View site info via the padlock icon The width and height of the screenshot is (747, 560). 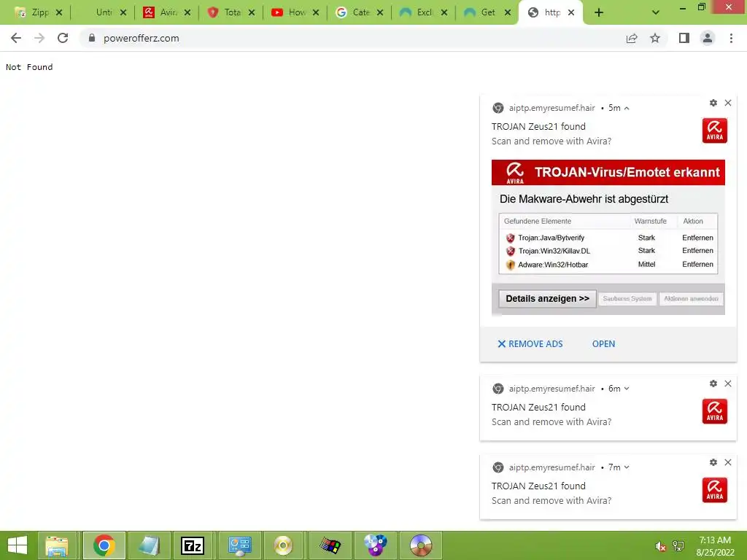coord(92,38)
